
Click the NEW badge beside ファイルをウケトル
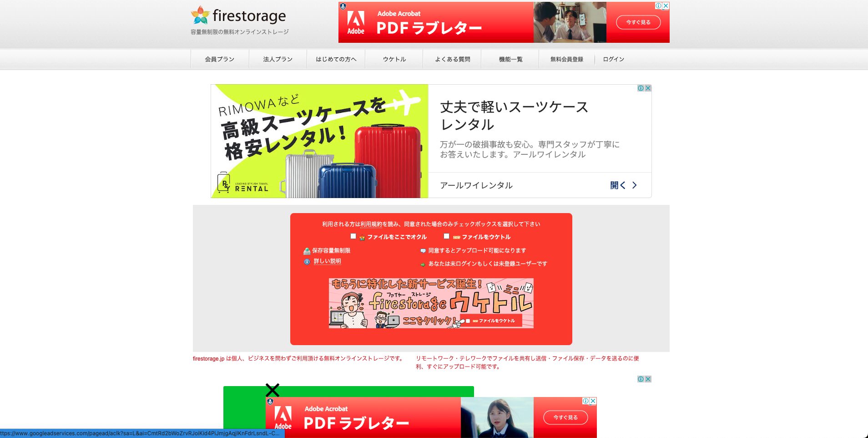click(x=456, y=236)
